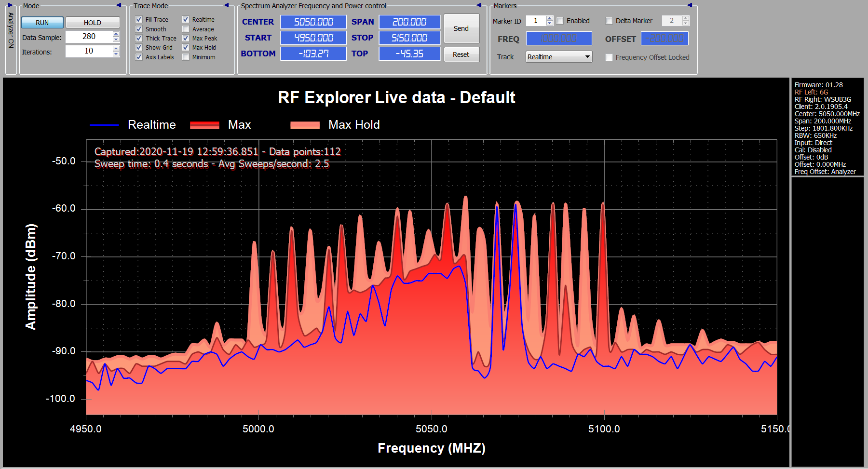Uncheck the Fill Trace checkbox
868x469 pixels.
(139, 19)
